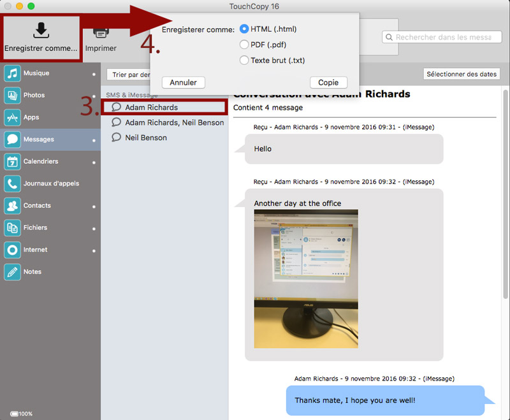Open the Calendriers calendar icon
The image size is (510, 420).
(12, 162)
